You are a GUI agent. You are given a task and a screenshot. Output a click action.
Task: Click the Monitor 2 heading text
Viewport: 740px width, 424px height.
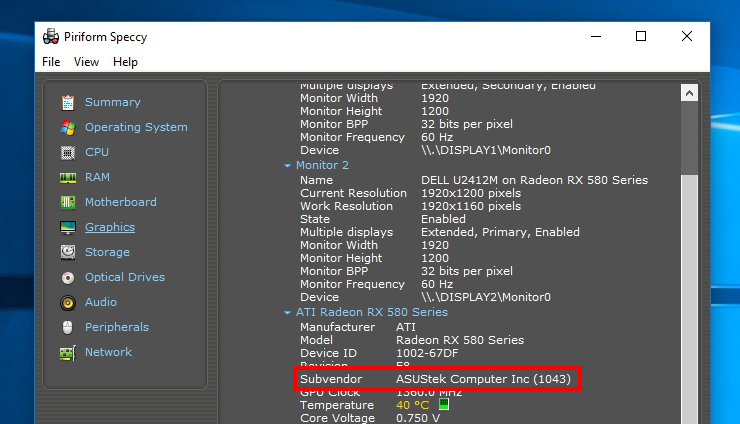tap(322, 165)
